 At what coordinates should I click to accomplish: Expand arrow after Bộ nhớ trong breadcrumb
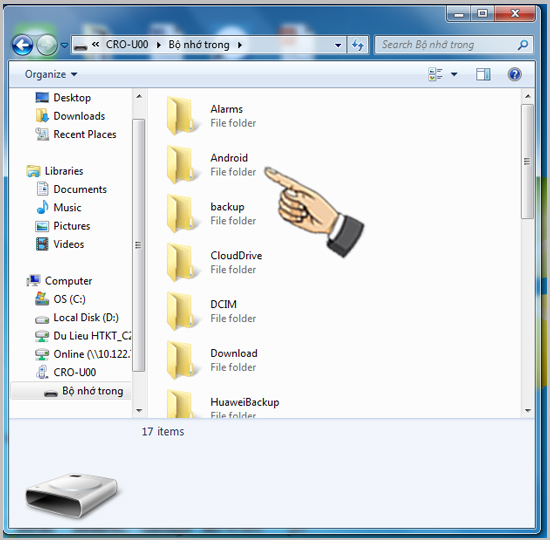click(240, 45)
